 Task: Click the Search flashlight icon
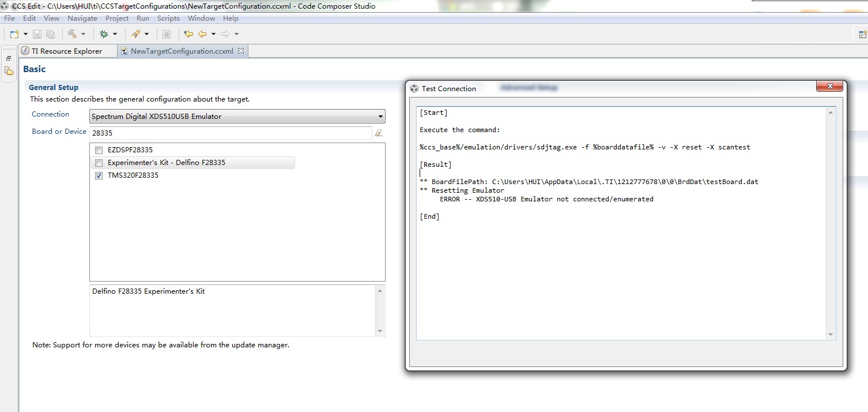click(135, 35)
